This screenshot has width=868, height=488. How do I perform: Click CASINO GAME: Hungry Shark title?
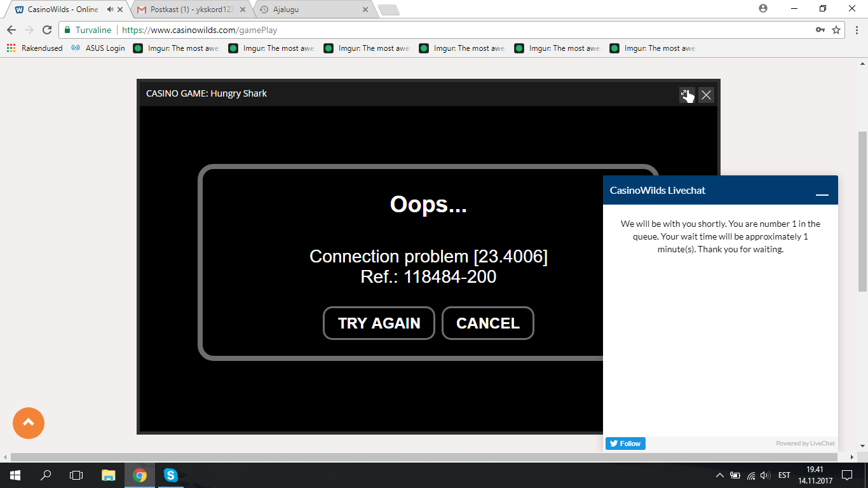point(207,93)
